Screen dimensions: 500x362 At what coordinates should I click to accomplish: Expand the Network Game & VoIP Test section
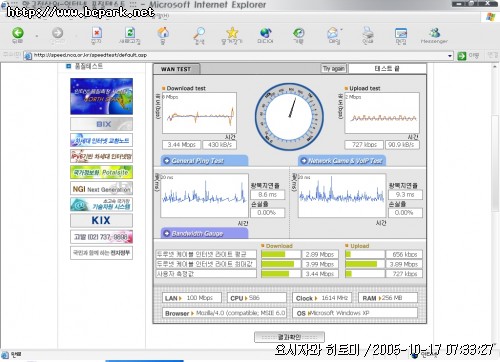[x=342, y=161]
